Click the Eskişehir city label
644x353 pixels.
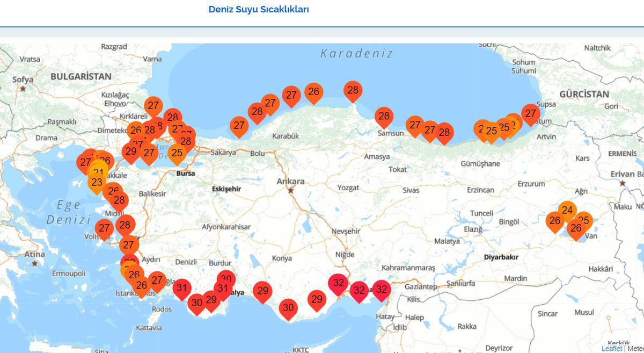(226, 189)
